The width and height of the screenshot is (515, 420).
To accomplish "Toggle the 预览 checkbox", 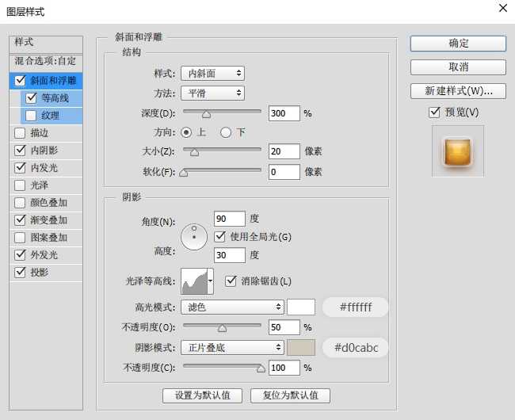I will click(x=433, y=113).
